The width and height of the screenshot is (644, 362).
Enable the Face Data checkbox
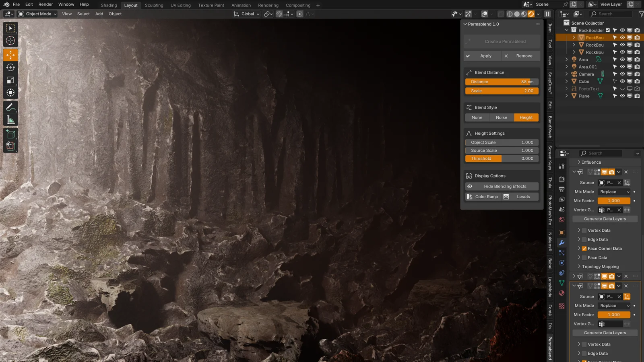click(584, 257)
